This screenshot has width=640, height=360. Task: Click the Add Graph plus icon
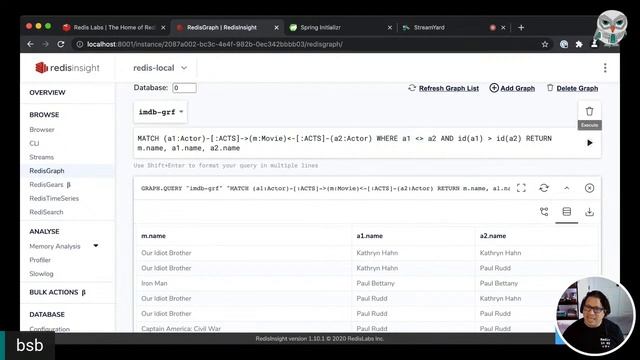click(x=494, y=88)
